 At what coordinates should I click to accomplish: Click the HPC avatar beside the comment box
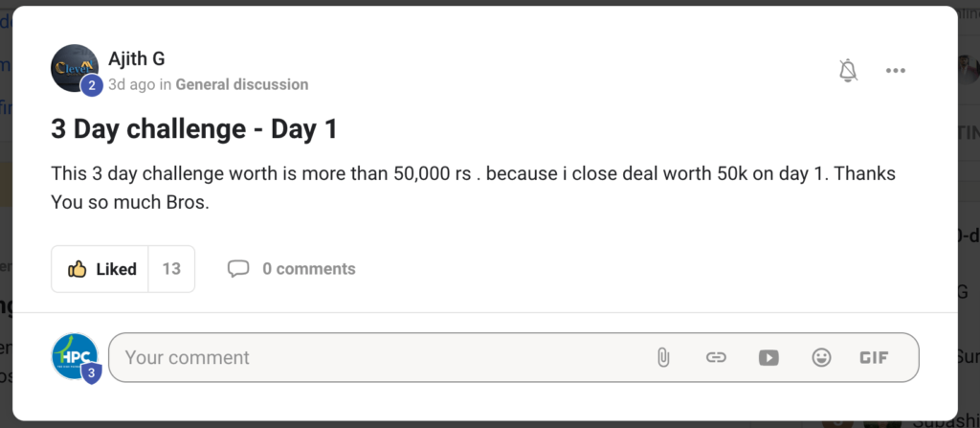[74, 356]
